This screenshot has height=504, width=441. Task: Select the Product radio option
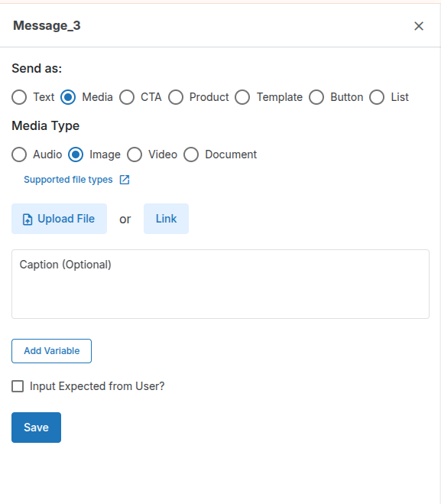pos(176,97)
